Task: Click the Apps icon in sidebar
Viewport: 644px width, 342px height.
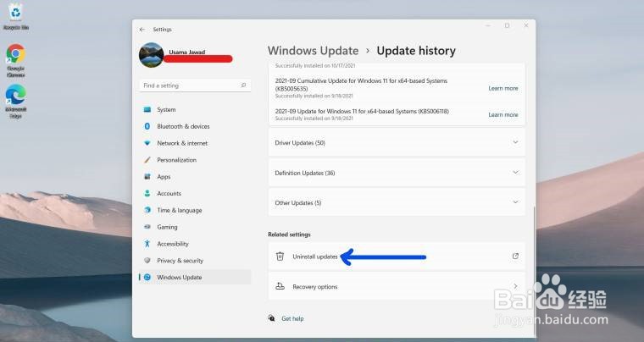Action: point(147,177)
